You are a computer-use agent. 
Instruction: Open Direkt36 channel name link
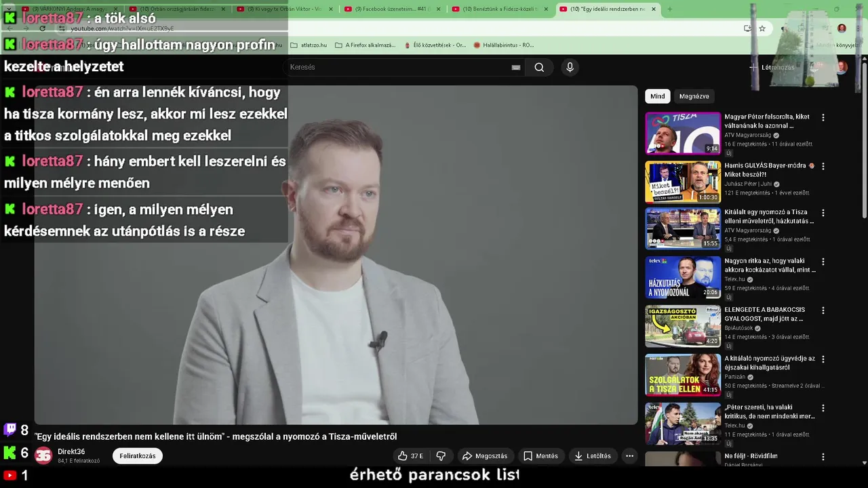click(71, 451)
